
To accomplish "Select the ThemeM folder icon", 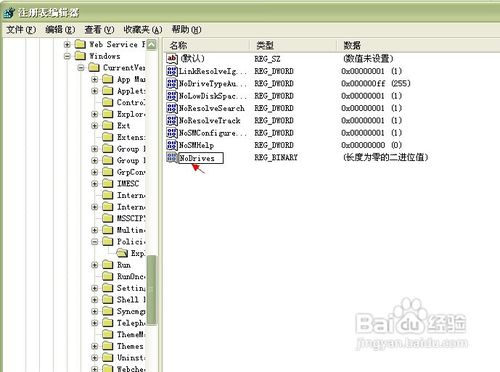I will [x=108, y=334].
